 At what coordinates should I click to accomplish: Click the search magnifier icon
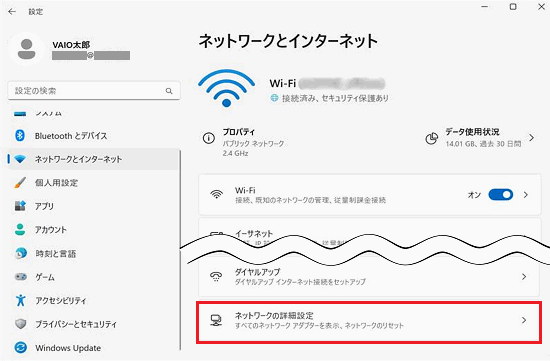pyautogui.click(x=169, y=91)
